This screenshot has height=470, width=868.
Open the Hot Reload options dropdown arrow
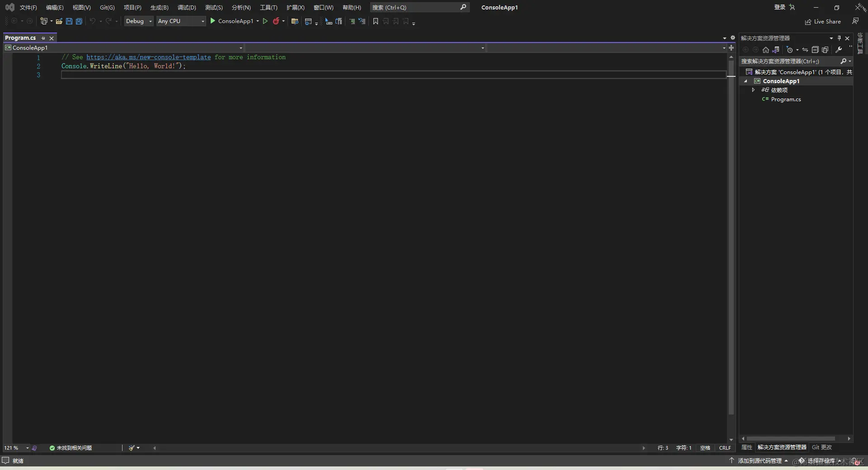click(x=283, y=21)
